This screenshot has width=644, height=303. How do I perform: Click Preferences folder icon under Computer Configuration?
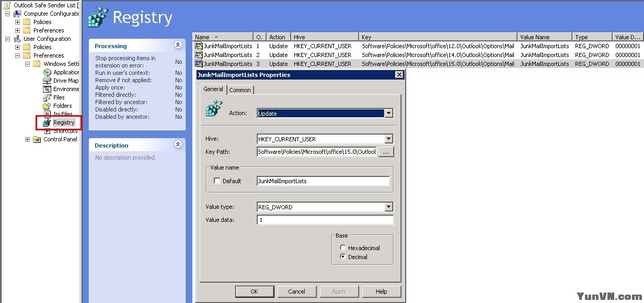coord(27,30)
